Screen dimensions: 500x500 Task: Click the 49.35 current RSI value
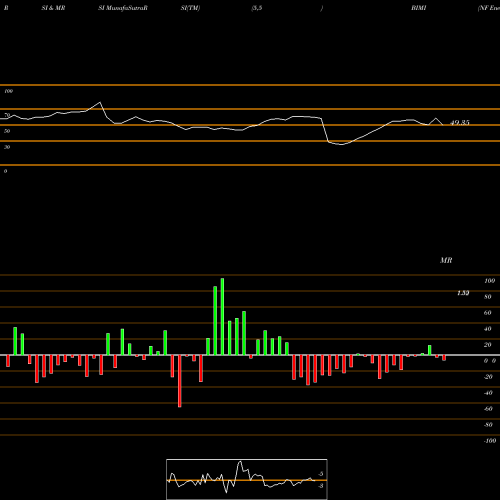[460, 123]
